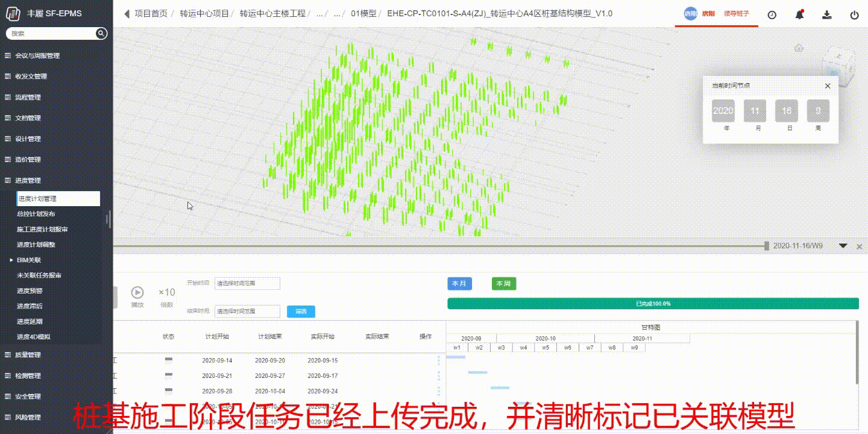
Task: Close the 当前时间节点 popup
Action: pyautogui.click(x=828, y=86)
